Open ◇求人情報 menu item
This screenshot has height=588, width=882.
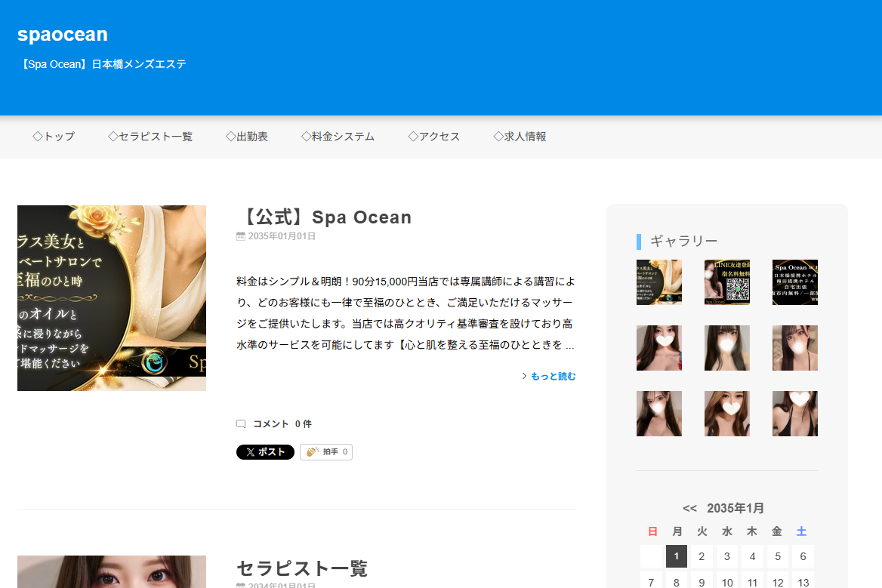tap(520, 137)
